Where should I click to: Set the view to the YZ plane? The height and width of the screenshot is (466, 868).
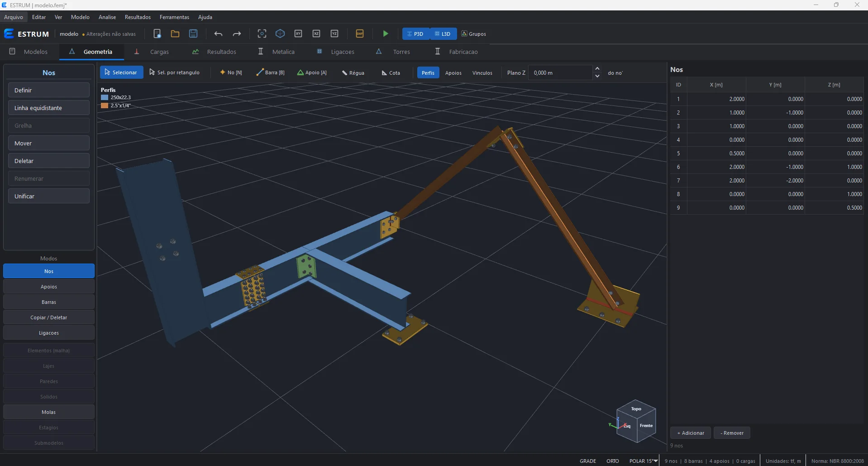tap(334, 34)
